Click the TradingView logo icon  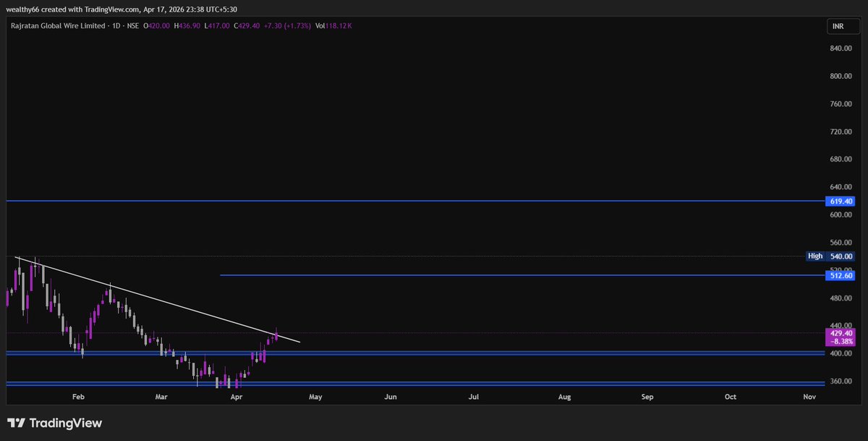[x=18, y=423]
